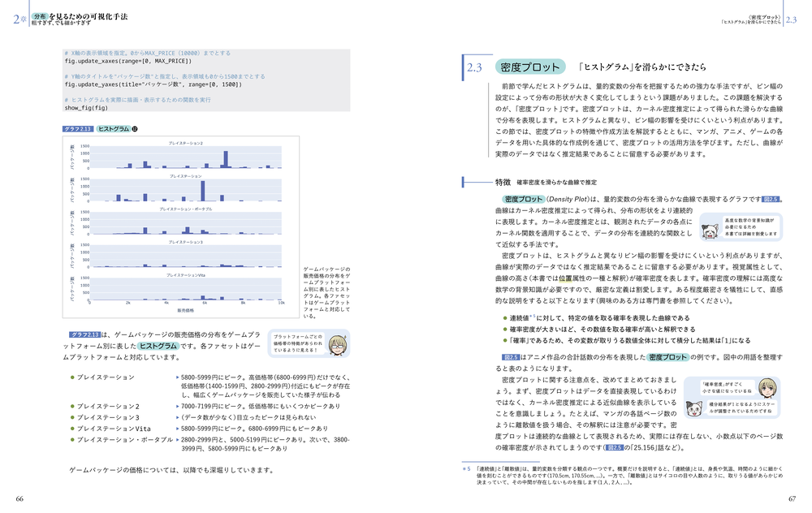Click the green bullet next to プレイステーションVita
Viewport: 812px width, 513px height.
tap(71, 429)
